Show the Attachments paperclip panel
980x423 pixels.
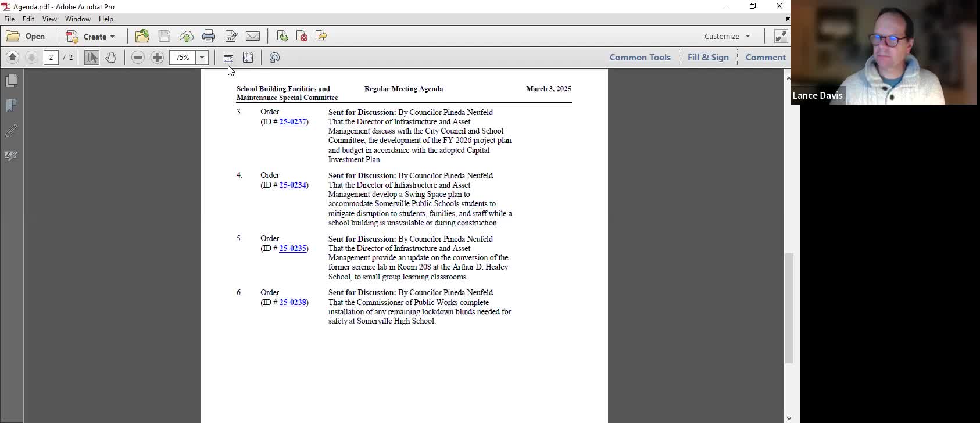click(x=11, y=131)
